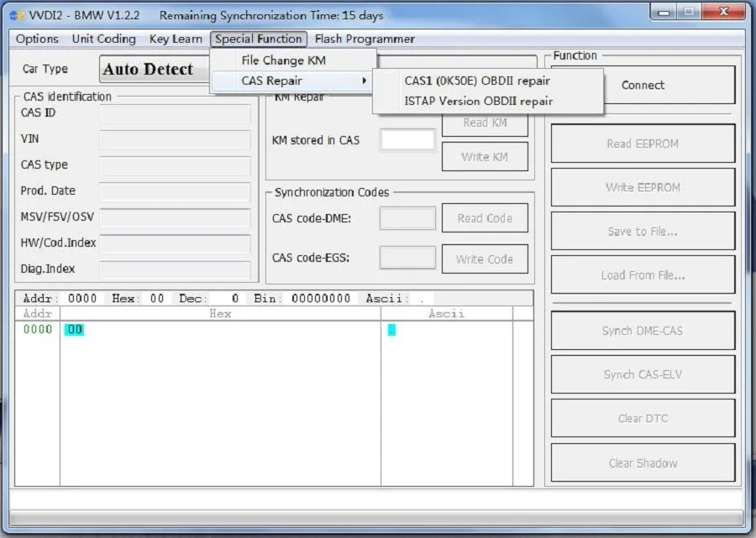
Task: Open the Car Type Auto Detect dropdown
Action: pyautogui.click(x=155, y=70)
